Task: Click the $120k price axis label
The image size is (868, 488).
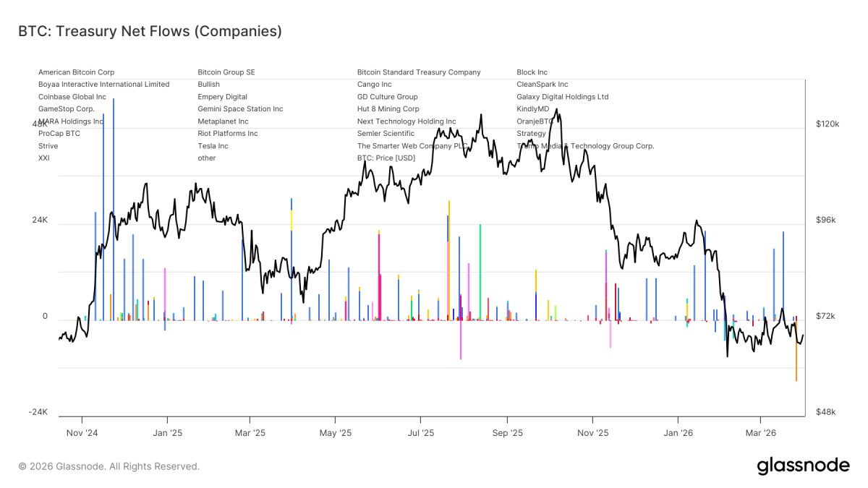Action: tap(828, 124)
